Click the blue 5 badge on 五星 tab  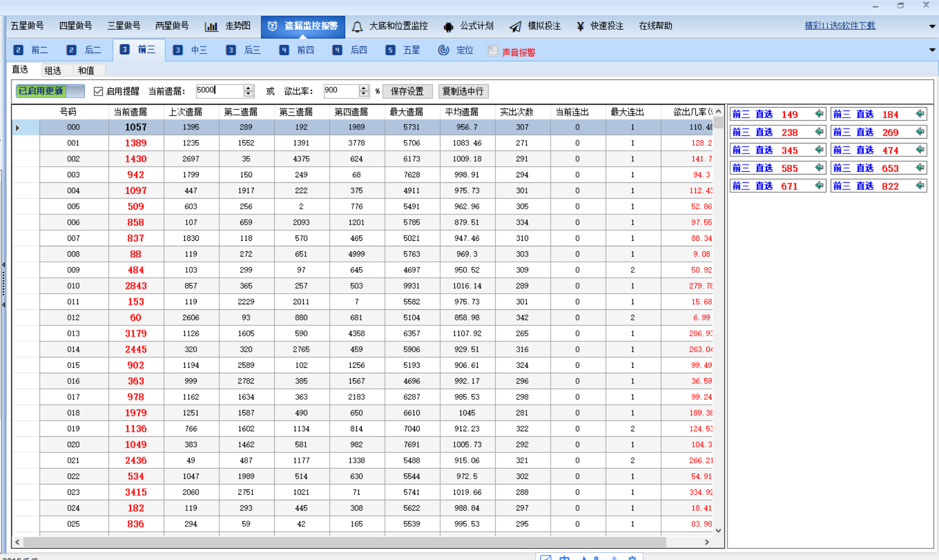[x=390, y=50]
